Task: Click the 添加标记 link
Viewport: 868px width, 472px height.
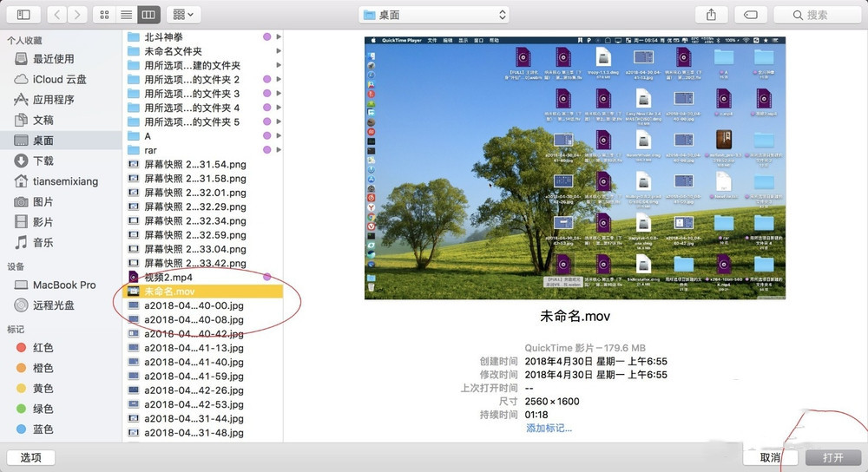Action: pyautogui.click(x=549, y=428)
